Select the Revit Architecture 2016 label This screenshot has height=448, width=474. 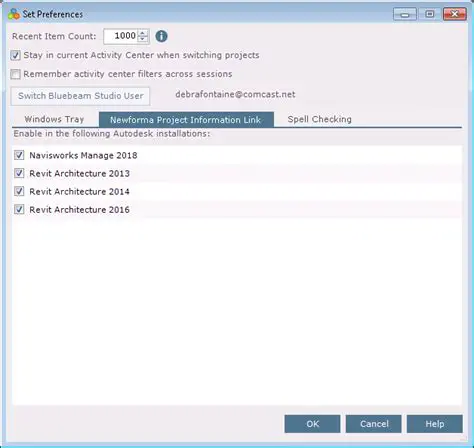tap(79, 210)
